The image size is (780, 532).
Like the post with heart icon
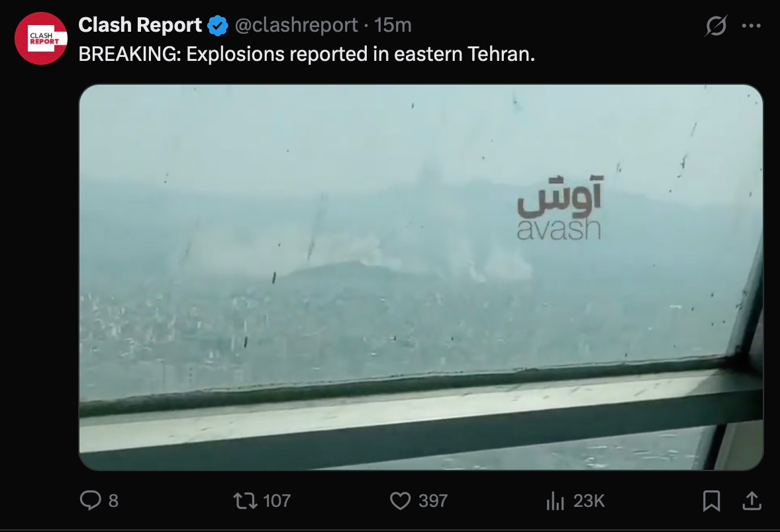coord(400,501)
